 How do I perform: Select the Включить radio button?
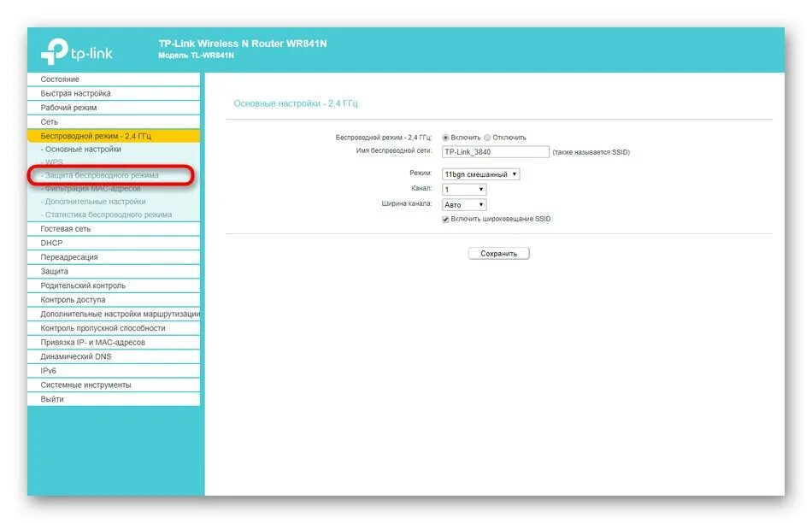point(445,138)
